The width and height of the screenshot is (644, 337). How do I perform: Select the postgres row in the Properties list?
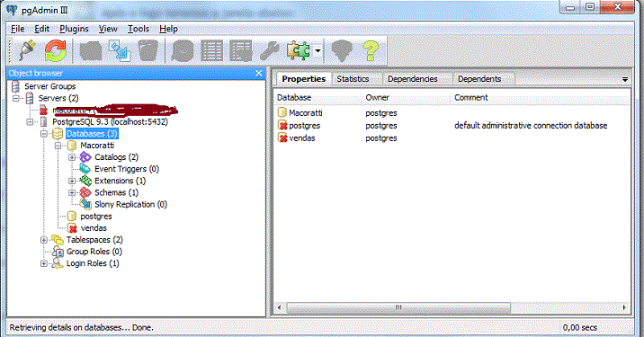click(452, 126)
